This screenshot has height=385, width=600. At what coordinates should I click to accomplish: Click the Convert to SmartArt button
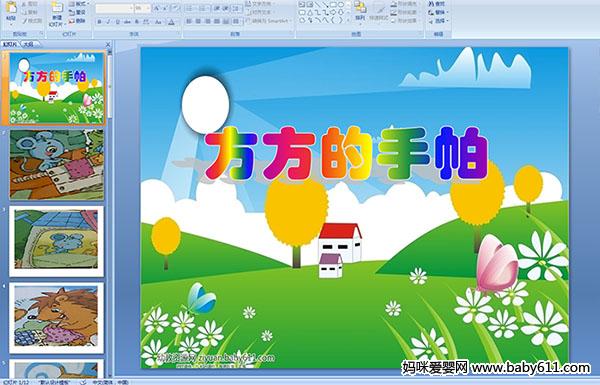pyautogui.click(x=269, y=21)
